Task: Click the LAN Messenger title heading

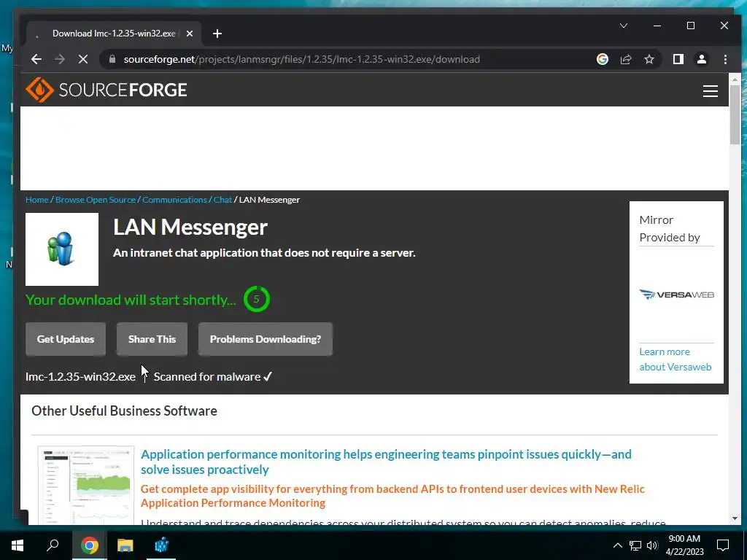Action: pyautogui.click(x=190, y=227)
